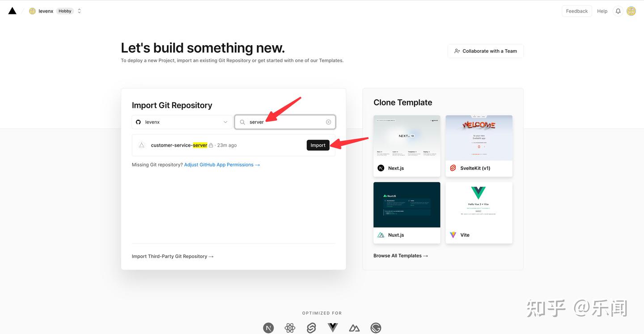The image size is (644, 334).
Task: Import the customer-service-server repository
Action: [318, 145]
